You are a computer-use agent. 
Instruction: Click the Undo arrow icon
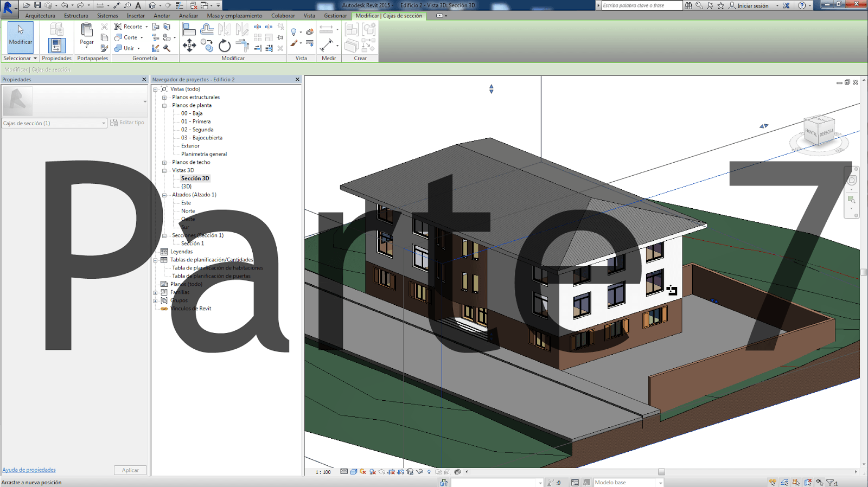click(64, 5)
